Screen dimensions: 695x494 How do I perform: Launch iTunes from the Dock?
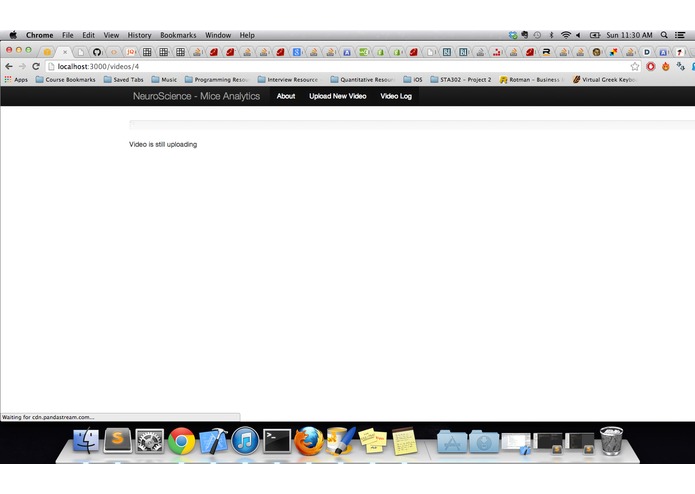(245, 441)
